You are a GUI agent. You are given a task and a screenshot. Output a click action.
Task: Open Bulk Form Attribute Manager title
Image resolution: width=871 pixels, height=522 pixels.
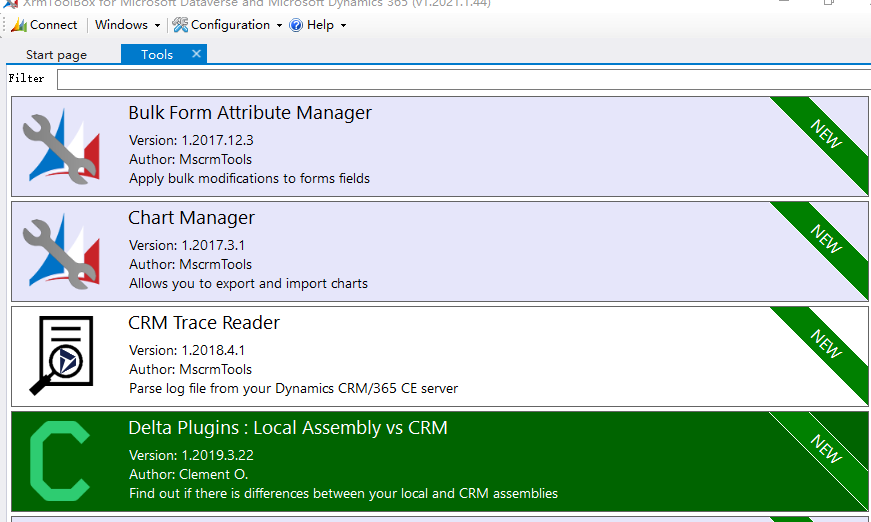tap(249, 113)
